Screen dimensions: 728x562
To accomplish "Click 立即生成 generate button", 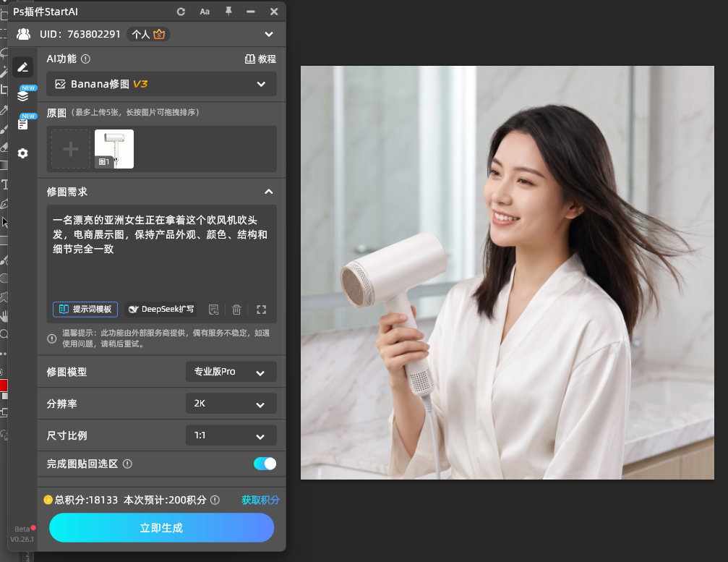I will tap(161, 527).
